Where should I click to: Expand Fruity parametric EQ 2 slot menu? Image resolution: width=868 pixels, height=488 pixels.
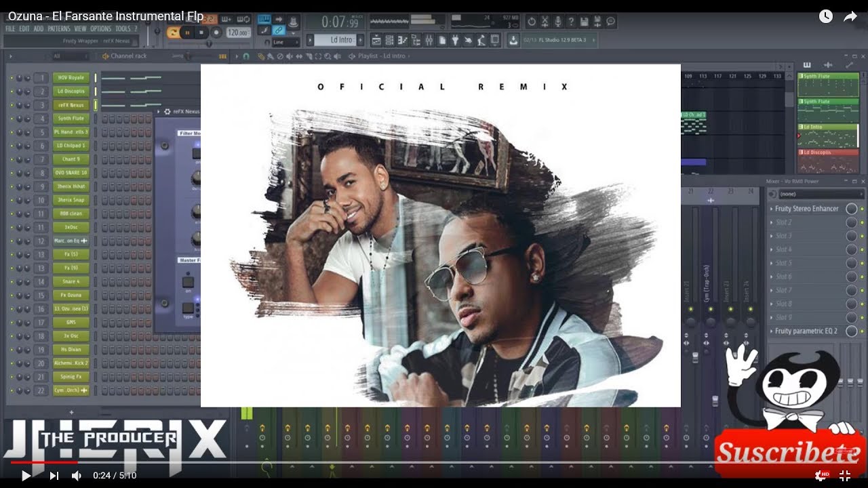[x=772, y=331]
